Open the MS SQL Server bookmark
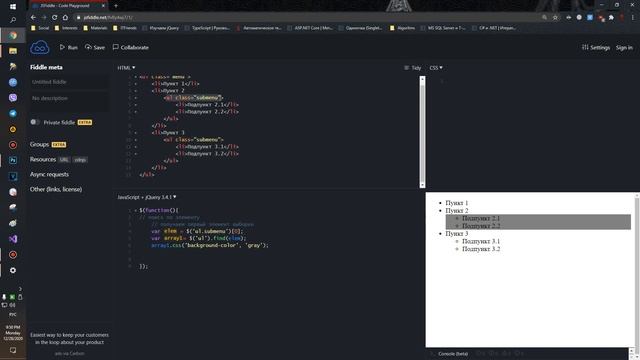Image resolution: width=640 pixels, height=360 pixels. coord(443,28)
